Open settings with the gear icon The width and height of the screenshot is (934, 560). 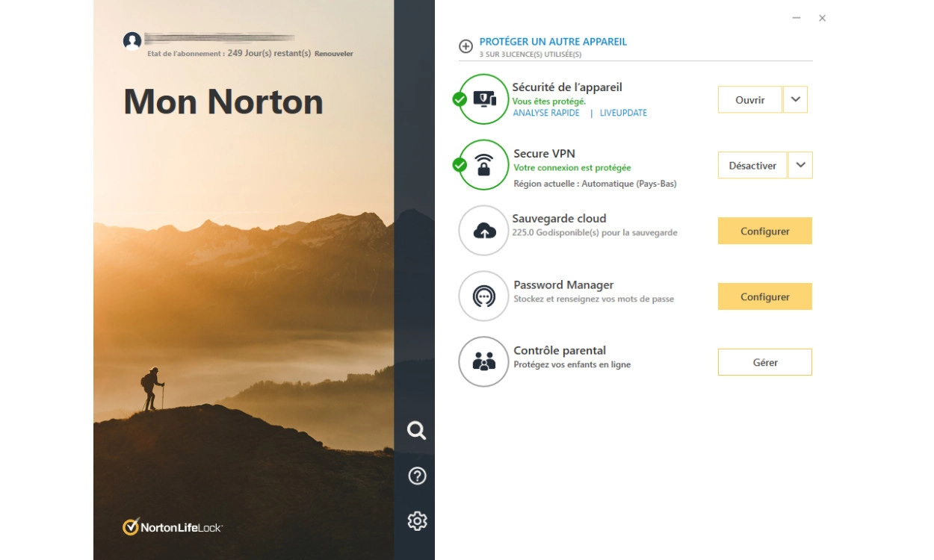tap(417, 520)
